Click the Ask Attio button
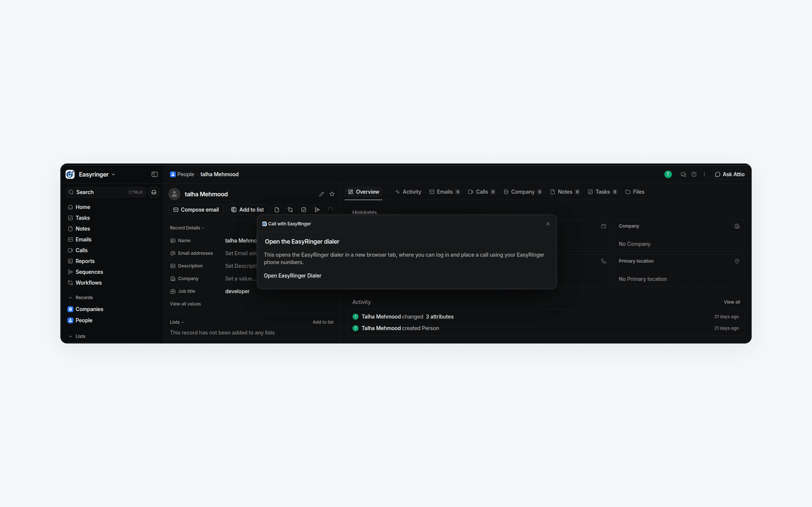Viewport: 812px width, 507px height. coord(730,174)
